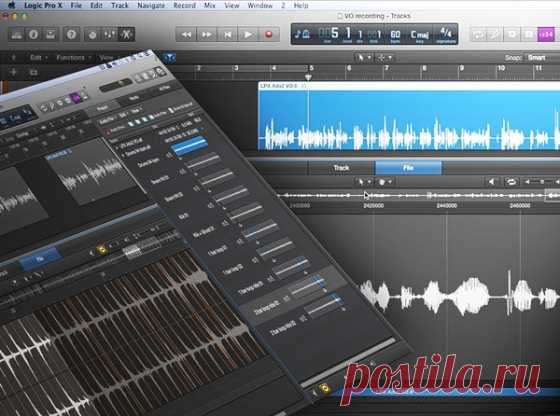Open the audio editor pointer tool menu
560x416 pixels.
click(x=364, y=182)
